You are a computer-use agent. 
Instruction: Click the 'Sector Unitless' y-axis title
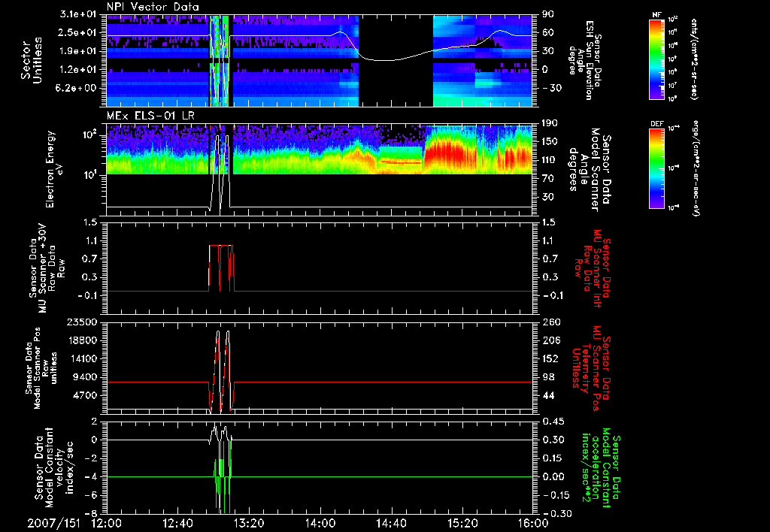click(32, 60)
